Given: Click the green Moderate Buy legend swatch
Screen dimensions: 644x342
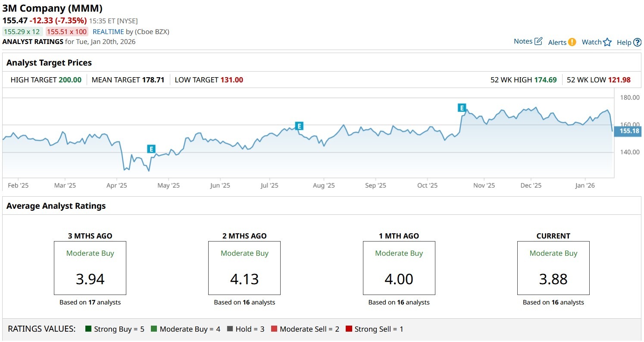Looking at the screenshot, I should point(154,329).
